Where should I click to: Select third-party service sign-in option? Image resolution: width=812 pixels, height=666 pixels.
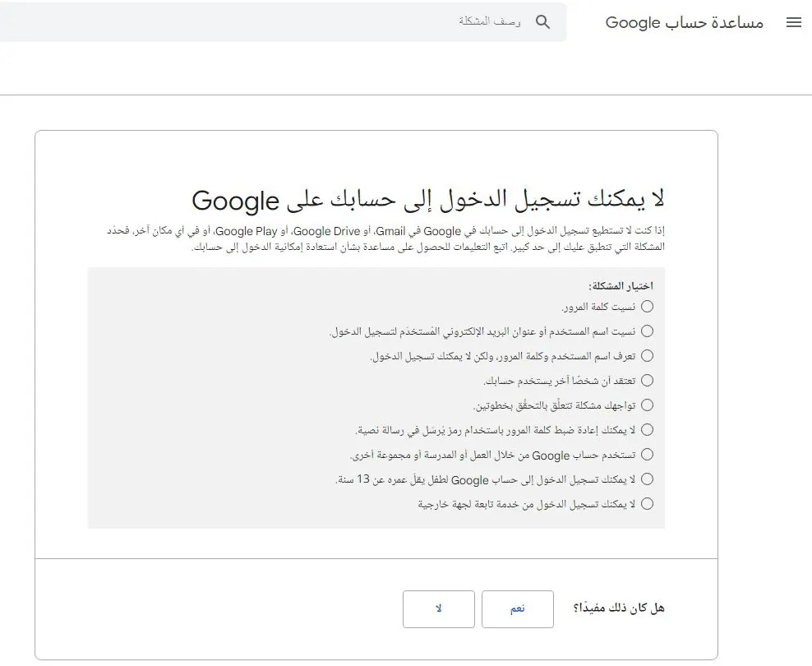coord(647,504)
